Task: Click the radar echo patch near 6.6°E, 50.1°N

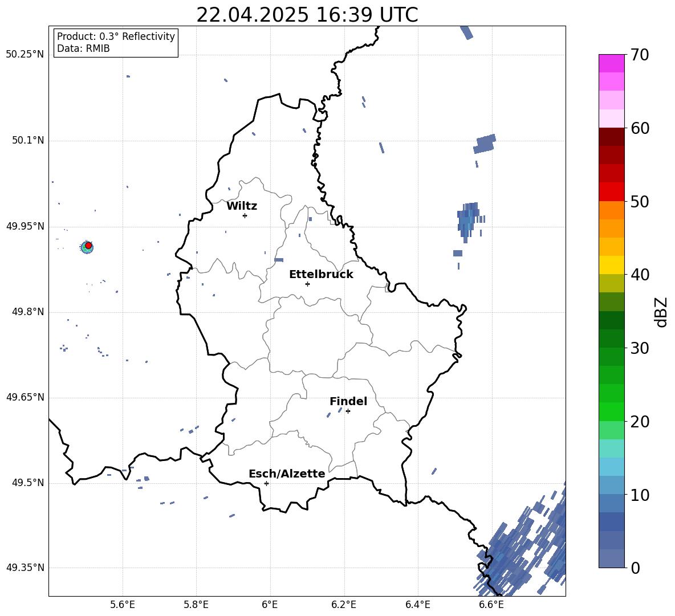Action: pos(485,144)
